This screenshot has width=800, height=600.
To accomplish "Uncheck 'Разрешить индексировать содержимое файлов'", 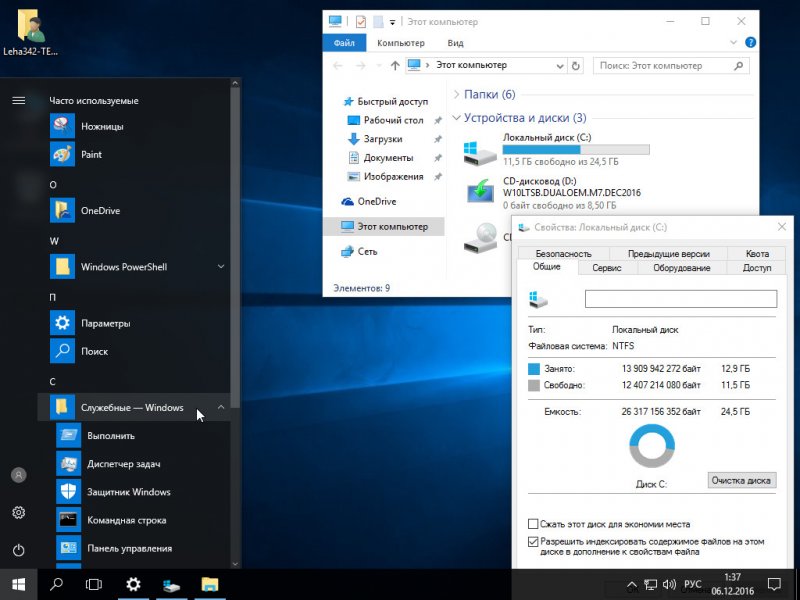I will click(x=533, y=542).
